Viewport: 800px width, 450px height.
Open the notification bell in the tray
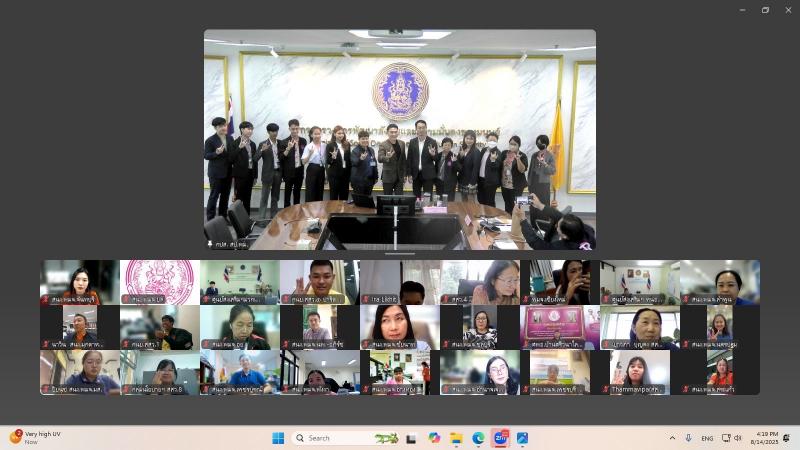tap(787, 438)
